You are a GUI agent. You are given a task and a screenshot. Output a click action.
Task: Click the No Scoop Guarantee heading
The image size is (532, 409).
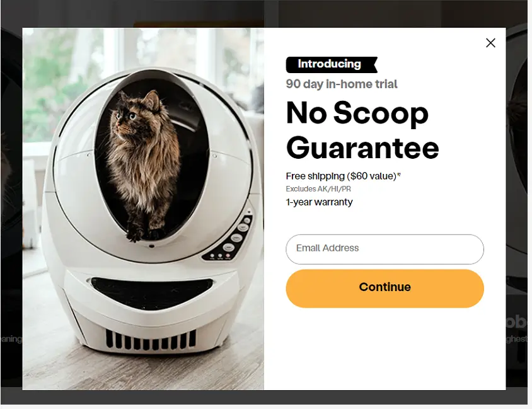pyautogui.click(x=362, y=130)
